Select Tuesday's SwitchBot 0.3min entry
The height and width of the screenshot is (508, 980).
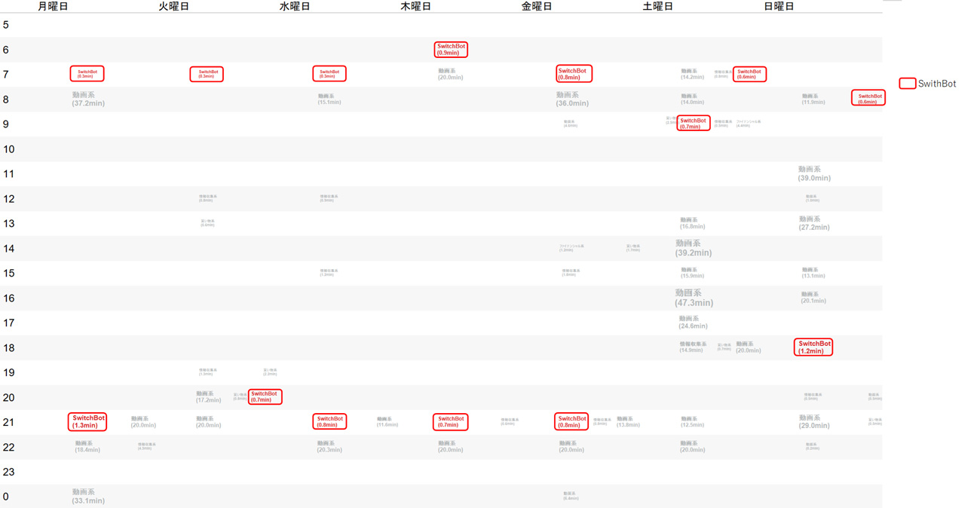point(207,74)
